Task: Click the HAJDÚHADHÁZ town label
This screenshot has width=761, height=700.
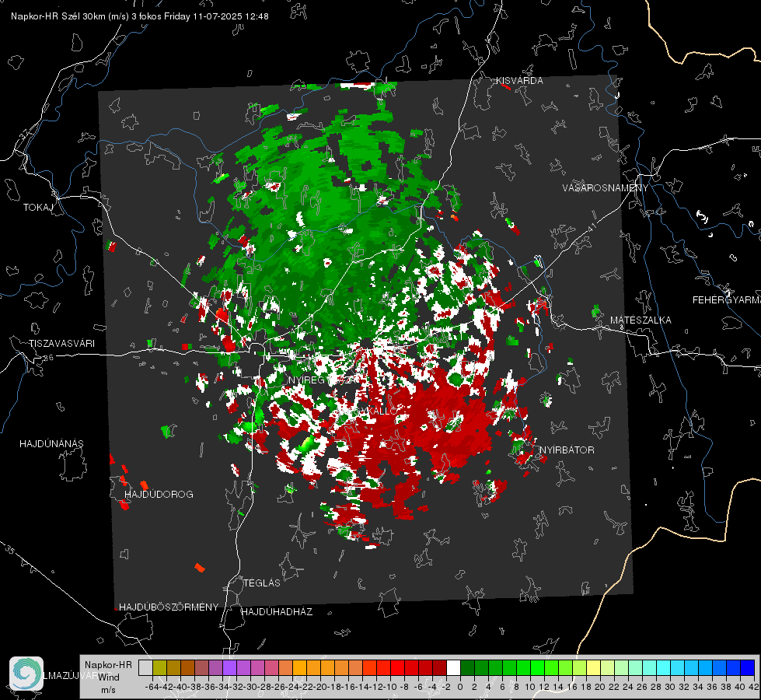Action: click(277, 612)
